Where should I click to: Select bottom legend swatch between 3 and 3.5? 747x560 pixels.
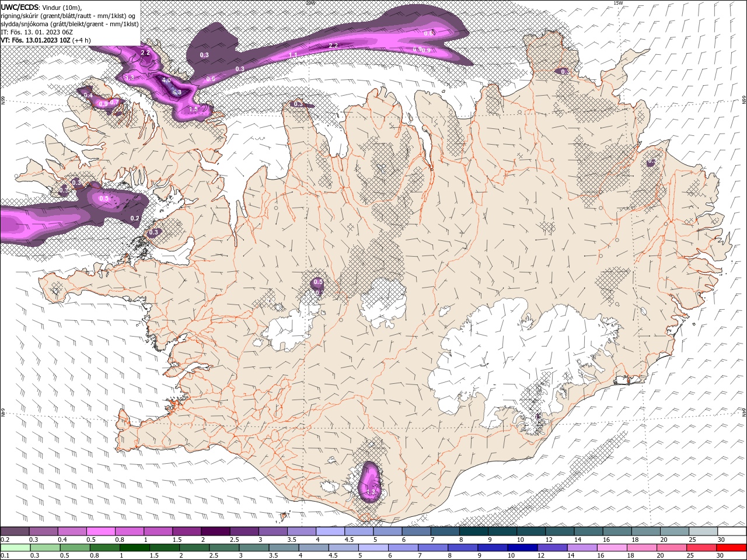tap(254, 547)
